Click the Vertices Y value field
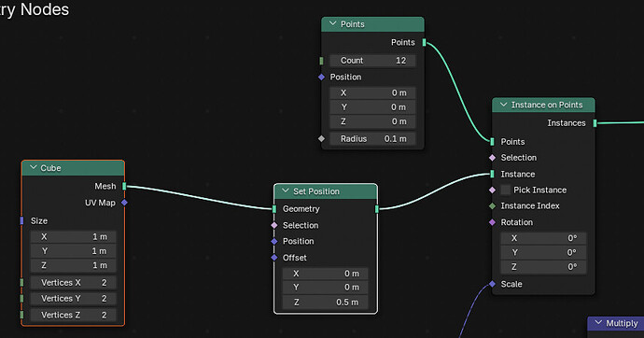 click(73, 299)
